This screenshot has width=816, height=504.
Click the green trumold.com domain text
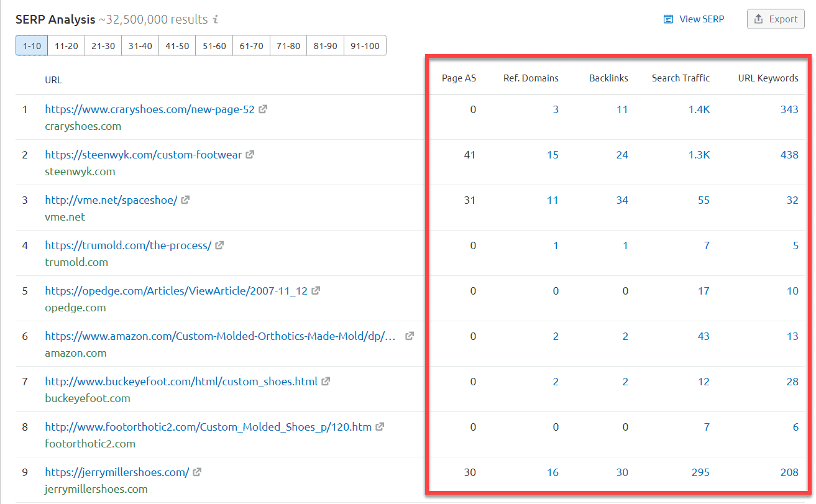tap(76, 262)
